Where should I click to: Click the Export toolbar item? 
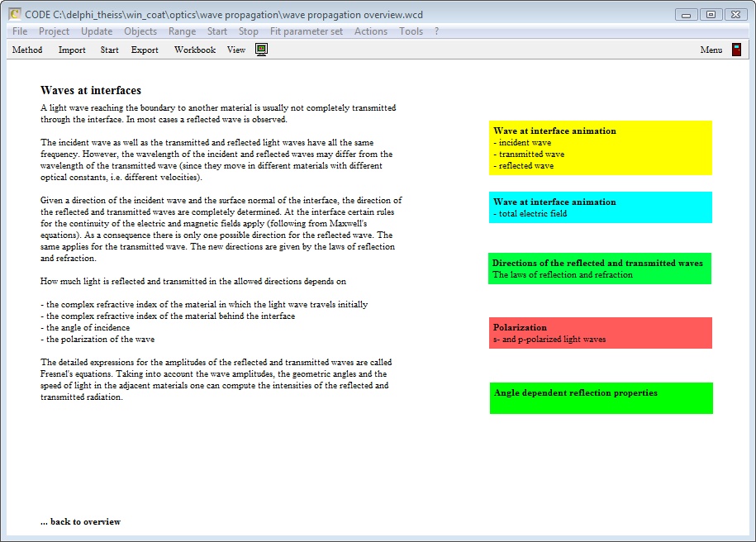click(145, 50)
